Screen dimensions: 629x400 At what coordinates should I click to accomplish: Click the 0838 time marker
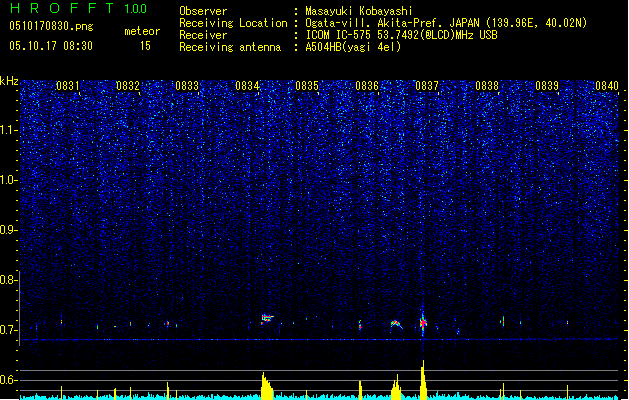(x=487, y=86)
